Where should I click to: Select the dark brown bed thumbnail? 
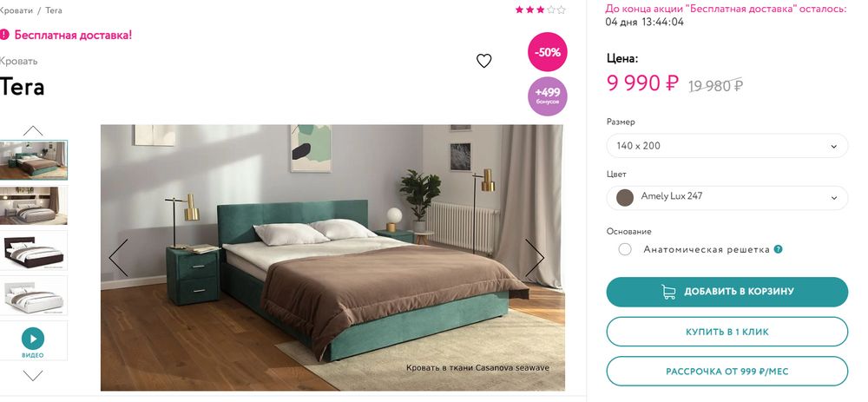coord(33,251)
